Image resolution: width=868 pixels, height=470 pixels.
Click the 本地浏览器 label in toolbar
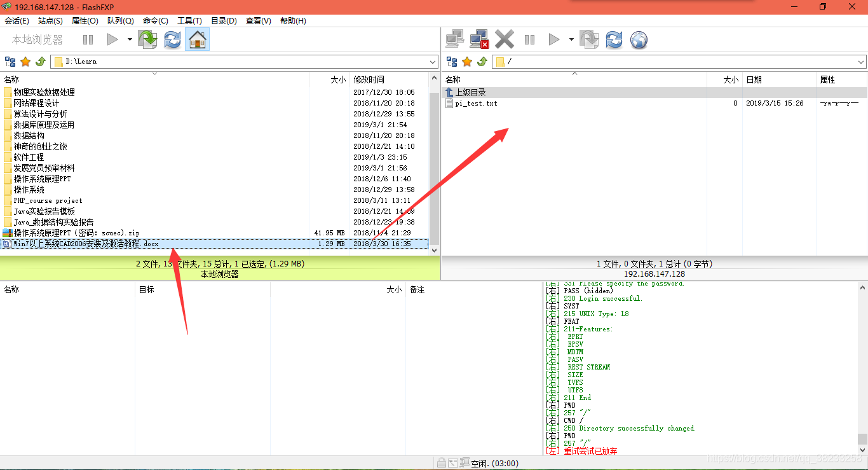[x=37, y=39]
